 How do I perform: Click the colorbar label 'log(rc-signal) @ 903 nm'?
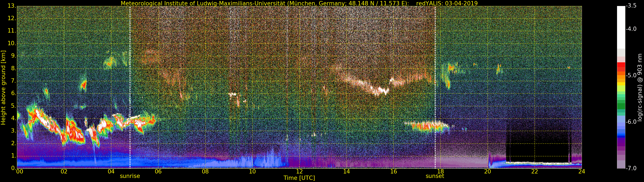pos(640,88)
